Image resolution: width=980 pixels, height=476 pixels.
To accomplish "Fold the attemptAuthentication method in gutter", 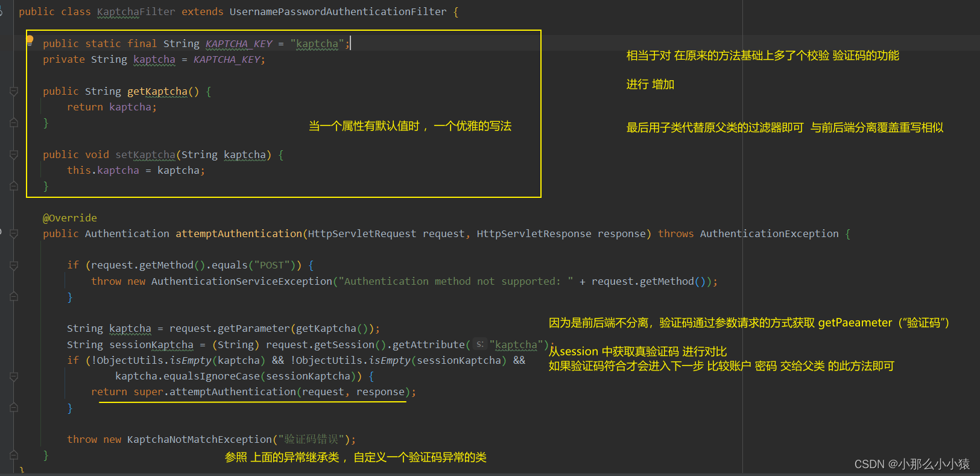I will [x=14, y=233].
